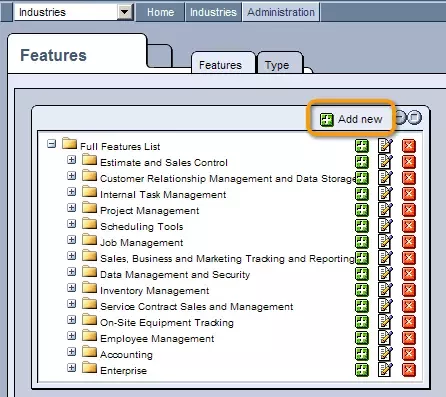Add item under Job Management

point(362,242)
